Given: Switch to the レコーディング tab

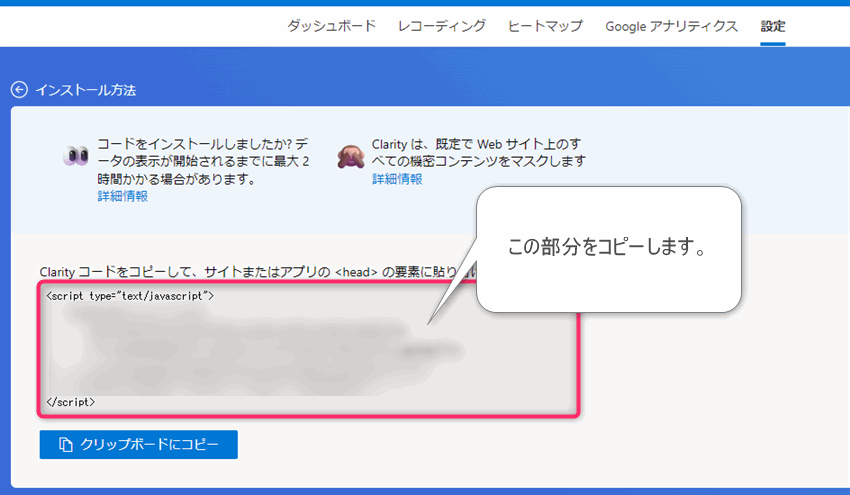Looking at the screenshot, I should (442, 26).
